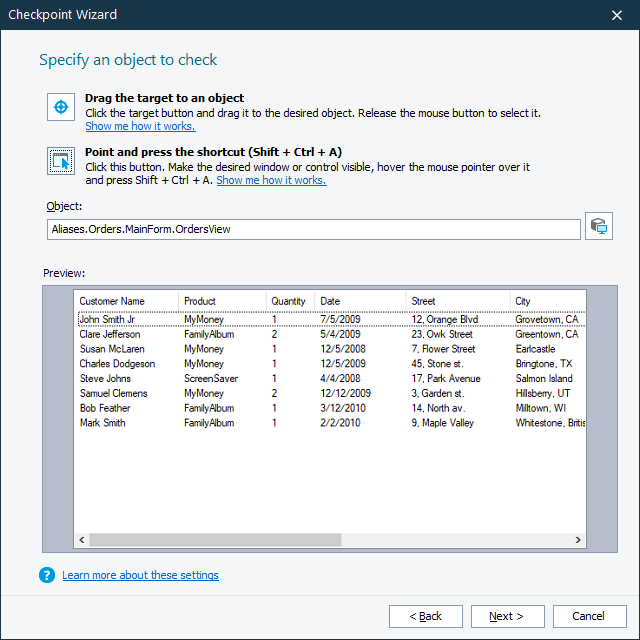Screen dimensions: 640x640
Task: Click the Date column header
Action: [330, 301]
